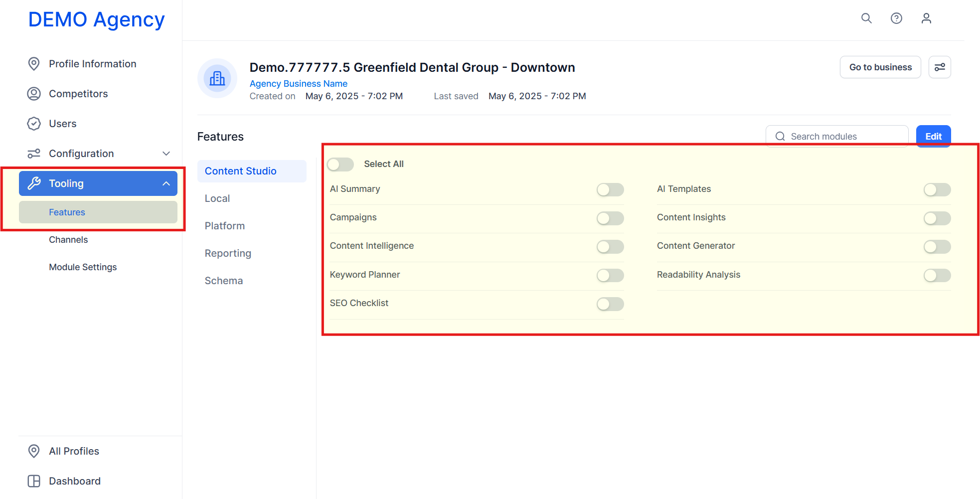Open the Reporting tab
This screenshot has width=980, height=499.
(x=252, y=253)
